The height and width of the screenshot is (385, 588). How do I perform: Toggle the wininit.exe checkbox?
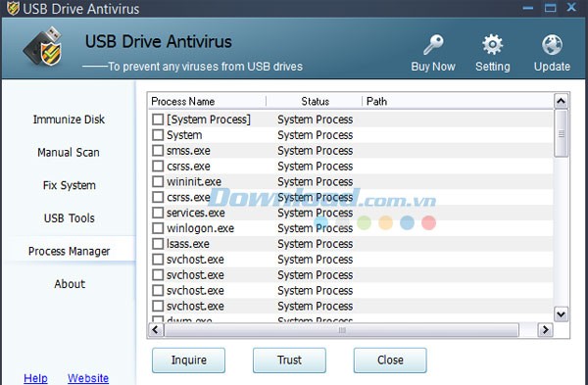coord(158,182)
